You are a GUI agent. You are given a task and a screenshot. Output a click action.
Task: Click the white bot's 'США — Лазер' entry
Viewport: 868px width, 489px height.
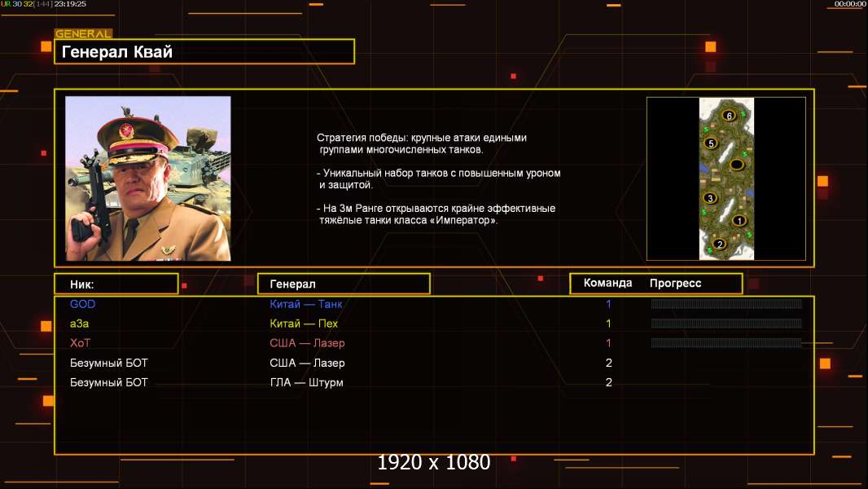coord(307,363)
